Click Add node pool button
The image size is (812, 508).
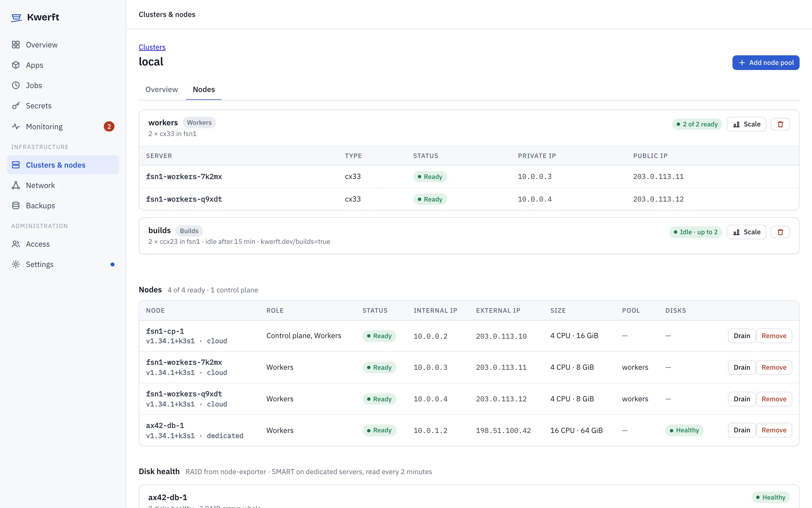click(x=766, y=63)
